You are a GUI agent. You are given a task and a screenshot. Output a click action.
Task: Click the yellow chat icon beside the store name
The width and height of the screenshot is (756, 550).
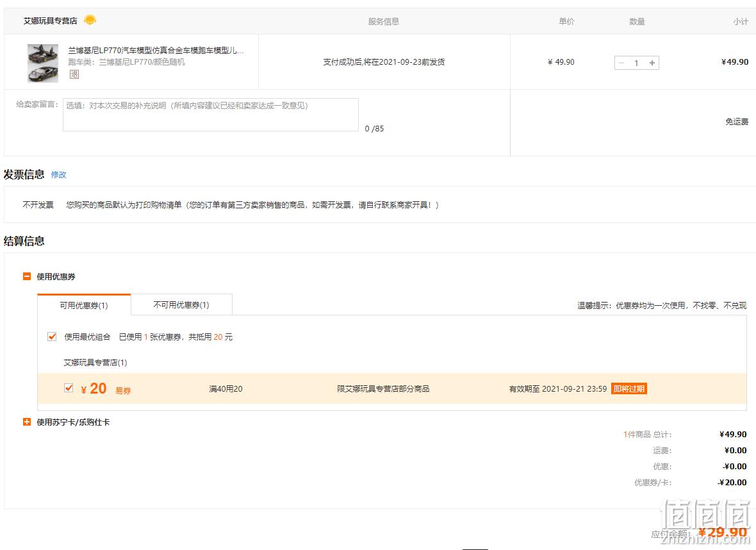pos(90,21)
